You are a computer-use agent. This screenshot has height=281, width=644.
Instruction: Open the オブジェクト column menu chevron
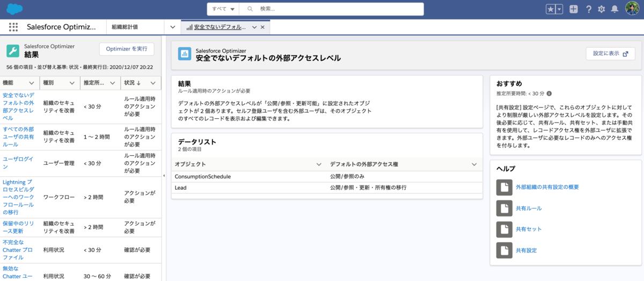pyautogui.click(x=319, y=164)
